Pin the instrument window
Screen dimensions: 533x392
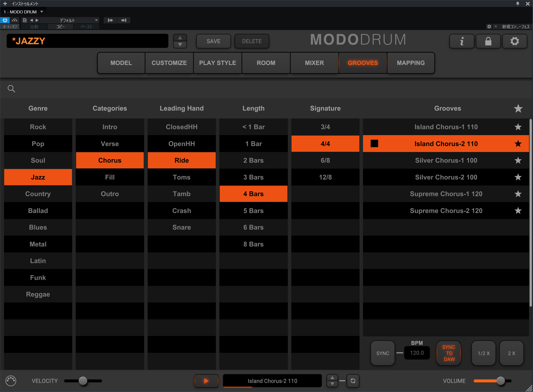point(518,4)
